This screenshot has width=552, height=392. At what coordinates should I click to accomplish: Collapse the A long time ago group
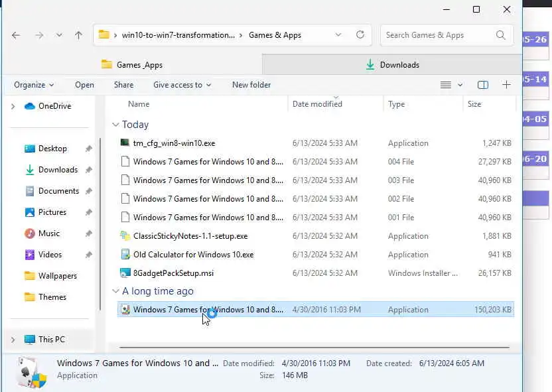(x=115, y=291)
